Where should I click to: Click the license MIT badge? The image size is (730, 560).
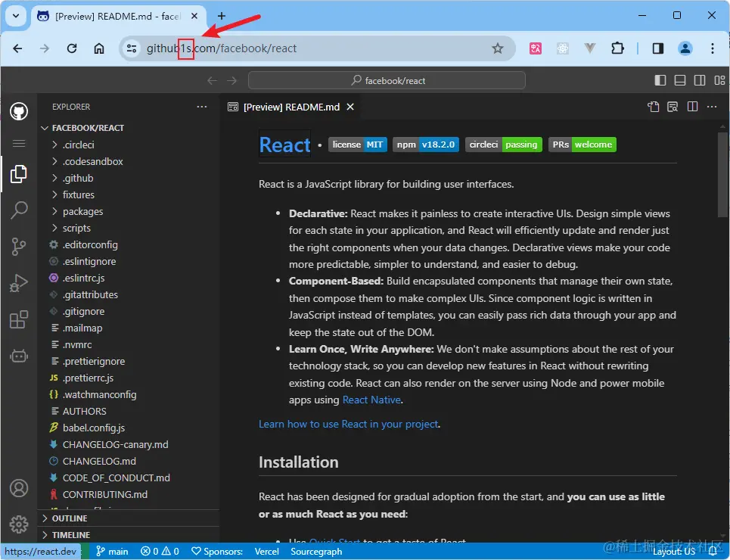358,145
